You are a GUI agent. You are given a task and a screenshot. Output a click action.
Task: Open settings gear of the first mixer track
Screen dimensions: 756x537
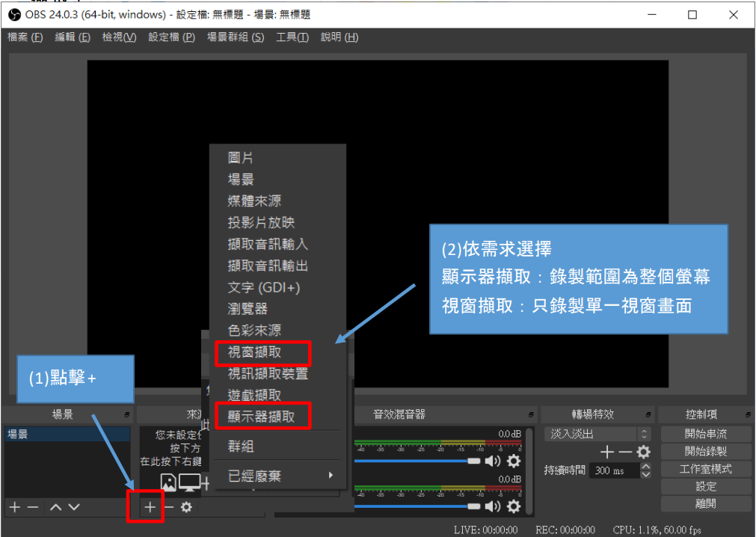click(x=514, y=461)
